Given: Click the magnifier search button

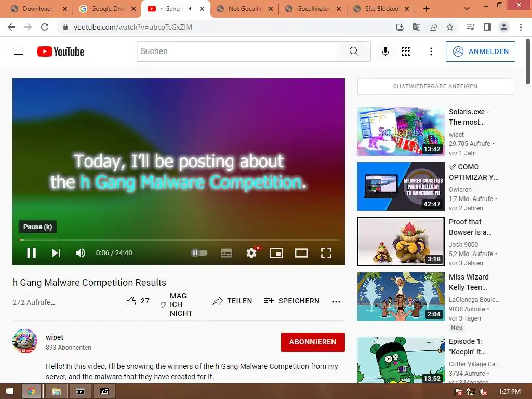Looking at the screenshot, I should pos(354,51).
